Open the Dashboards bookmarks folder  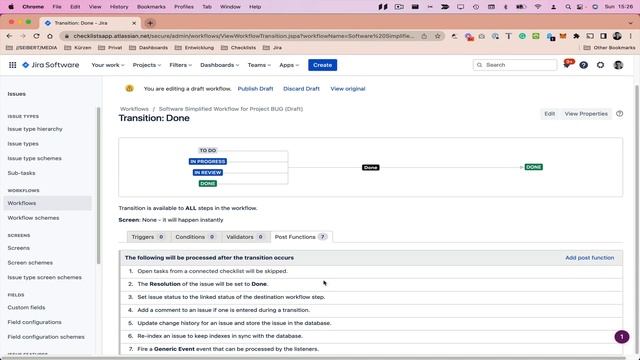(x=149, y=48)
